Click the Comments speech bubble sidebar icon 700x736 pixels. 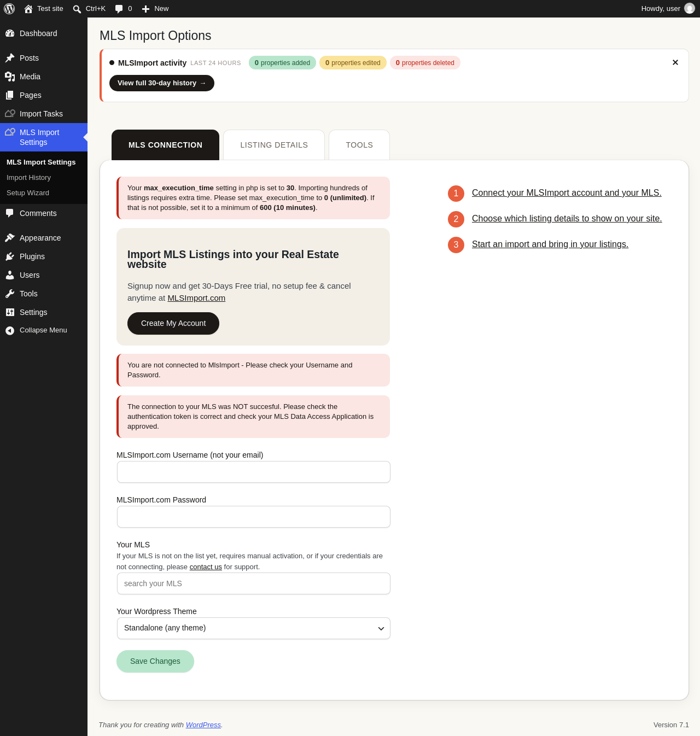coord(10,213)
